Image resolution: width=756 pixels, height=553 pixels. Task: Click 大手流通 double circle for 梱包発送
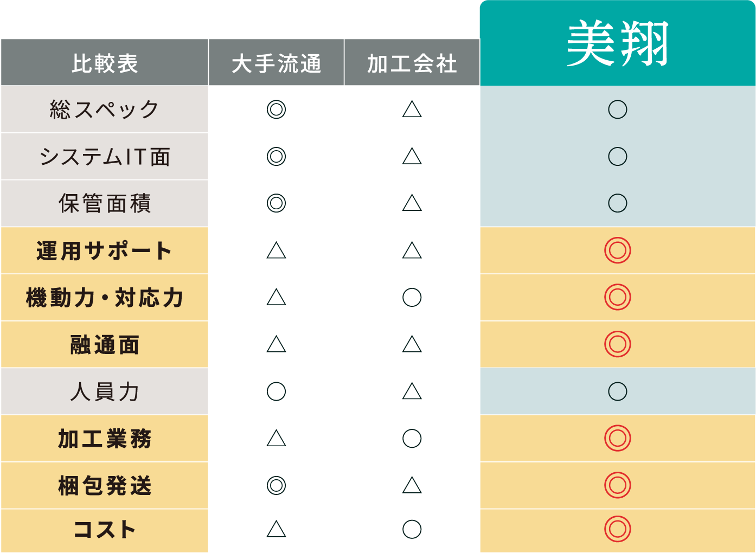pyautogui.click(x=276, y=485)
